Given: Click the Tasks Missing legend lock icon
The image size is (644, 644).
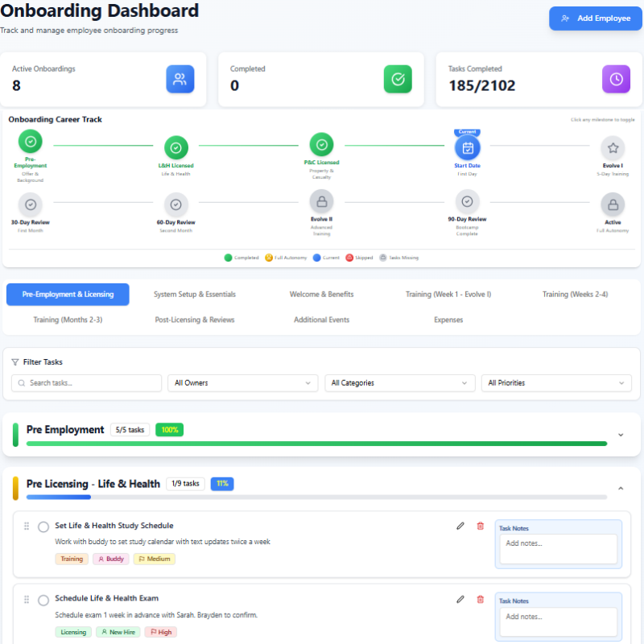Looking at the screenshot, I should [x=383, y=258].
